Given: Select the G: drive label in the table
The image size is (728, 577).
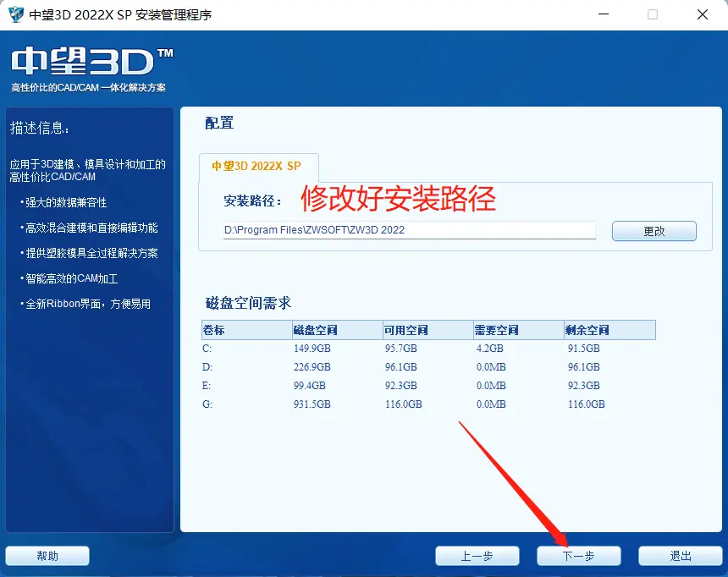Looking at the screenshot, I should (207, 404).
